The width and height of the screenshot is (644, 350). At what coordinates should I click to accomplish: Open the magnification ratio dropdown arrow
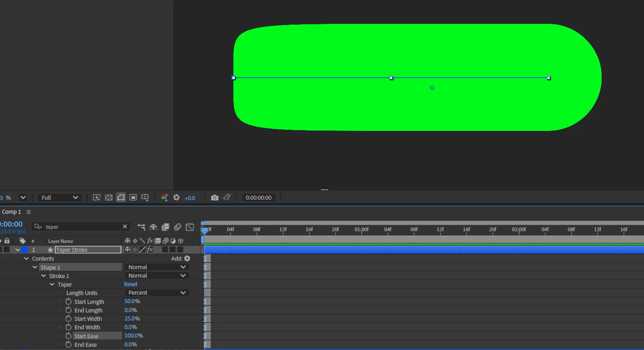(23, 198)
